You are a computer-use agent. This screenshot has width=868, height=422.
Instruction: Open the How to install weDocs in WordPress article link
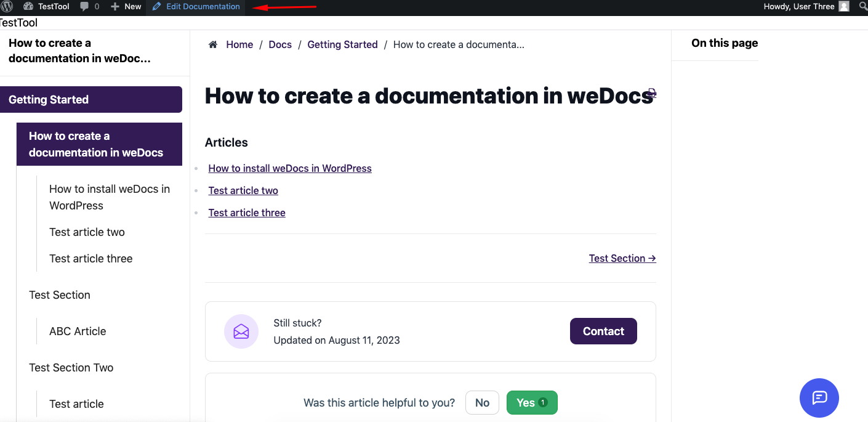pyautogui.click(x=290, y=168)
